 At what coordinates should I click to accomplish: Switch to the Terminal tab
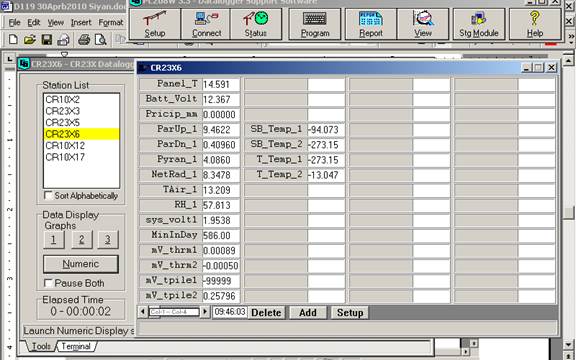(76, 346)
